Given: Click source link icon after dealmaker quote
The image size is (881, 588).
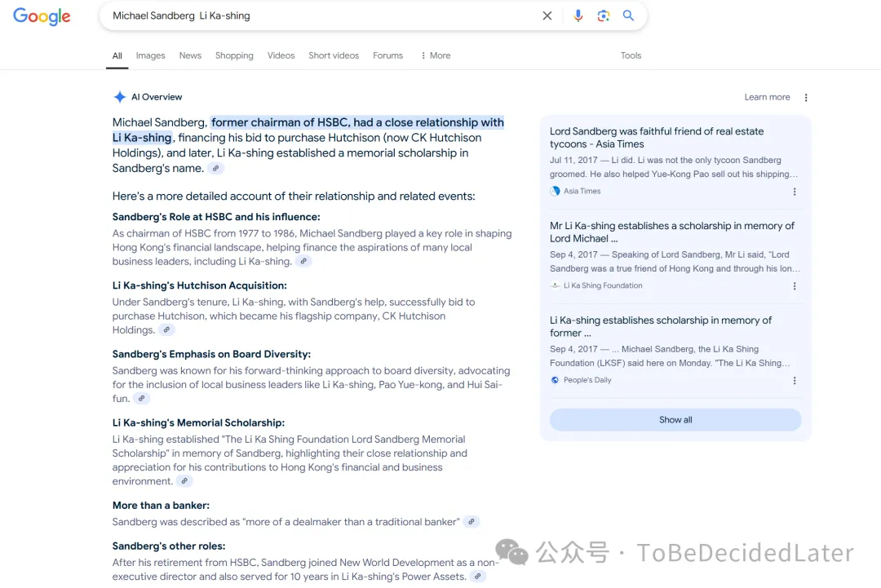Looking at the screenshot, I should click(471, 522).
